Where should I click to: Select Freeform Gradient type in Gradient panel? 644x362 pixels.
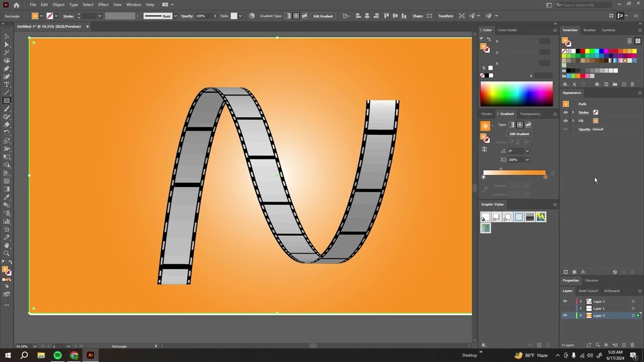click(528, 125)
